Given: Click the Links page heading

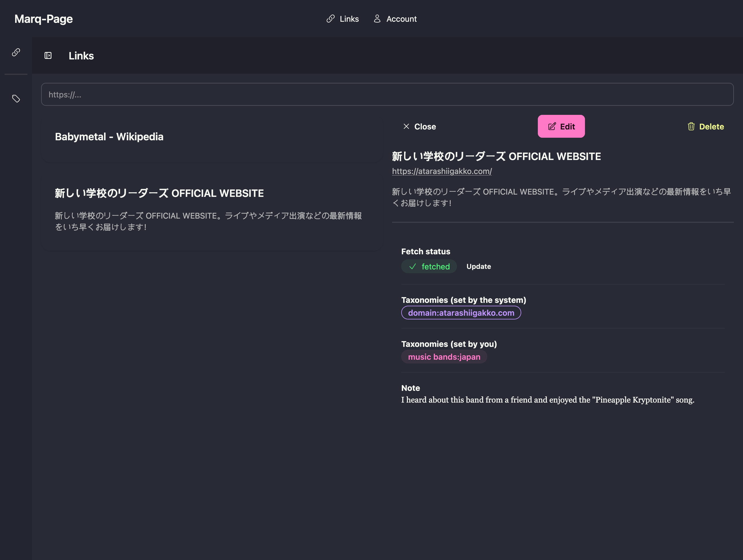Looking at the screenshot, I should tap(81, 56).
